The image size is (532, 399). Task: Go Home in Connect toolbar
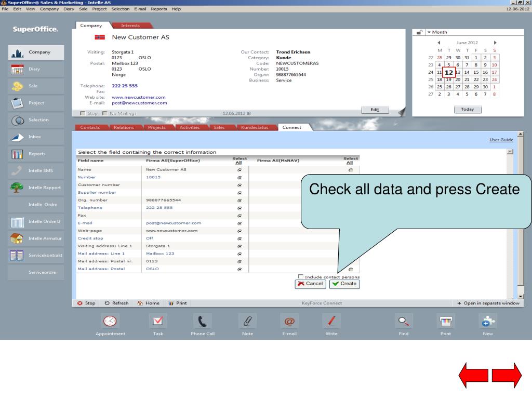click(x=148, y=303)
